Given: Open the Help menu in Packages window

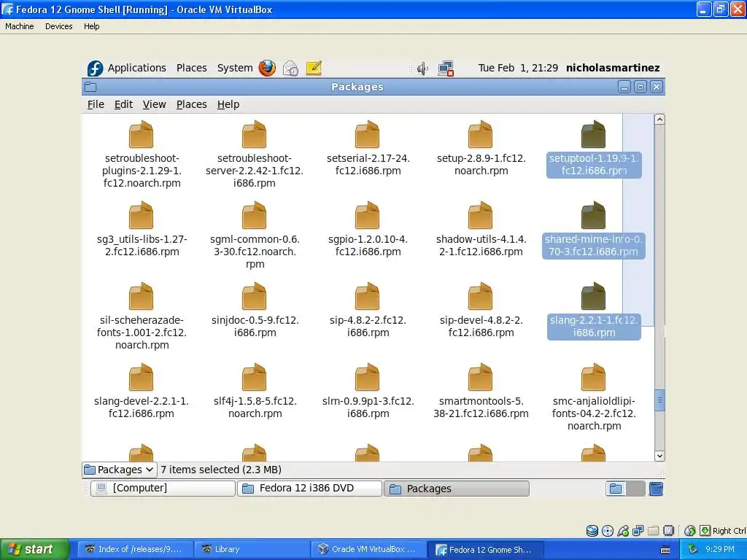Looking at the screenshot, I should tap(228, 104).
